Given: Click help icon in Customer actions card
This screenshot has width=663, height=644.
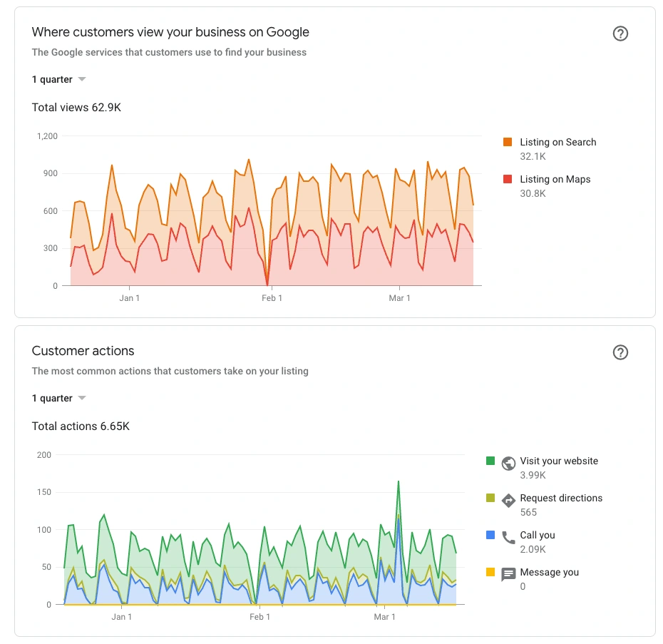Looking at the screenshot, I should pos(620,352).
